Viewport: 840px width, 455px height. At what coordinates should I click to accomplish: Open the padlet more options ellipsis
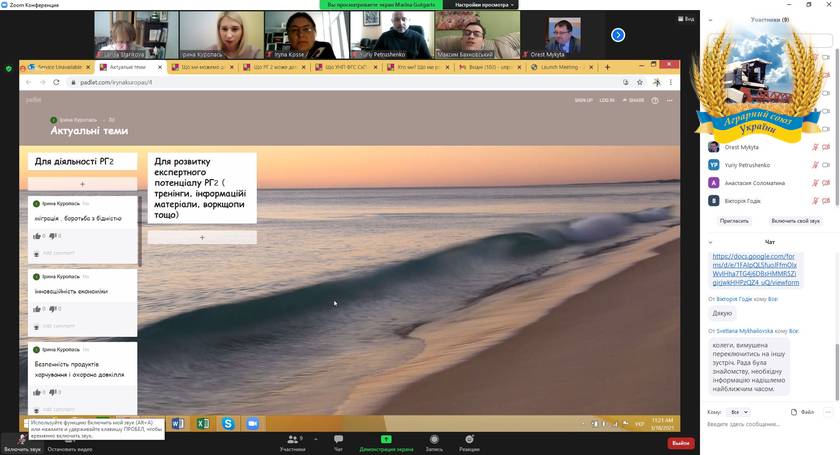670,100
